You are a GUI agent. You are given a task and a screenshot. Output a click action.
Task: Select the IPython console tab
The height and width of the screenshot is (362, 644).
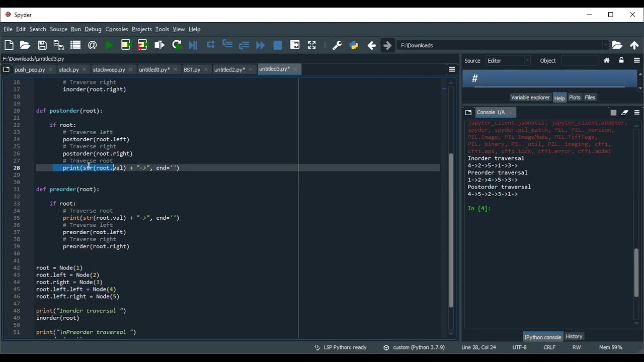tap(543, 337)
